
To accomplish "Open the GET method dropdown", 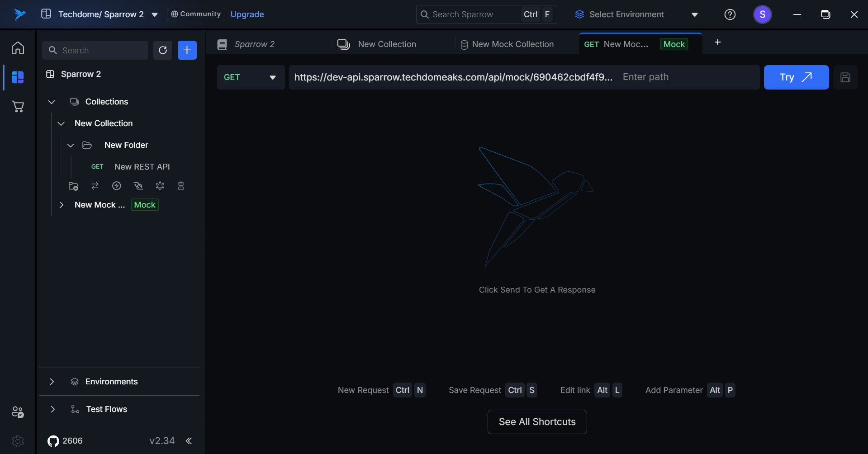I will tap(250, 77).
